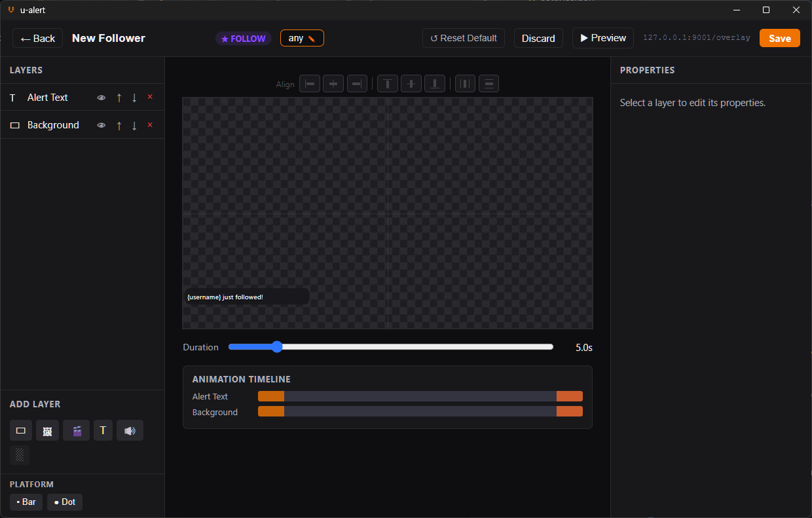
Task: Select the Dot platform option
Action: 65,502
